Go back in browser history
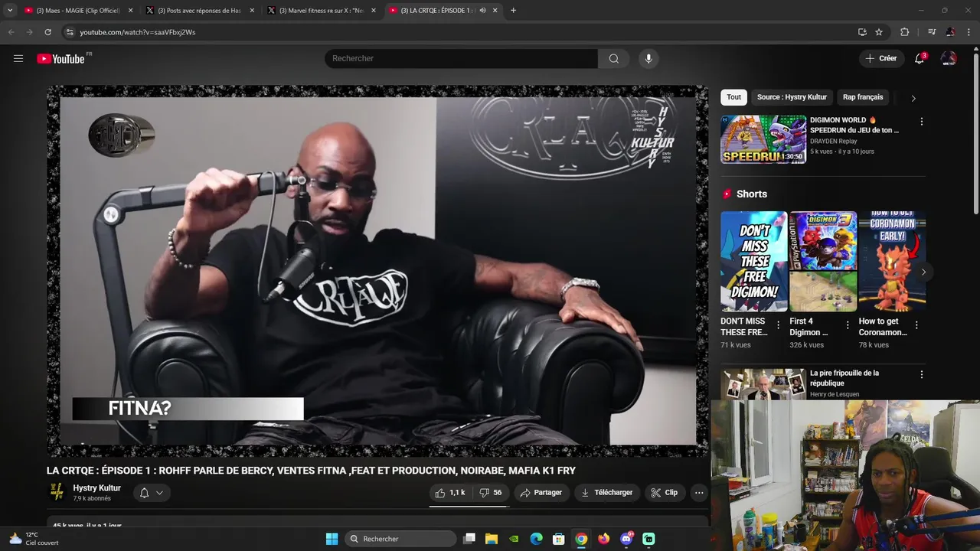This screenshot has height=551, width=980. click(11, 32)
